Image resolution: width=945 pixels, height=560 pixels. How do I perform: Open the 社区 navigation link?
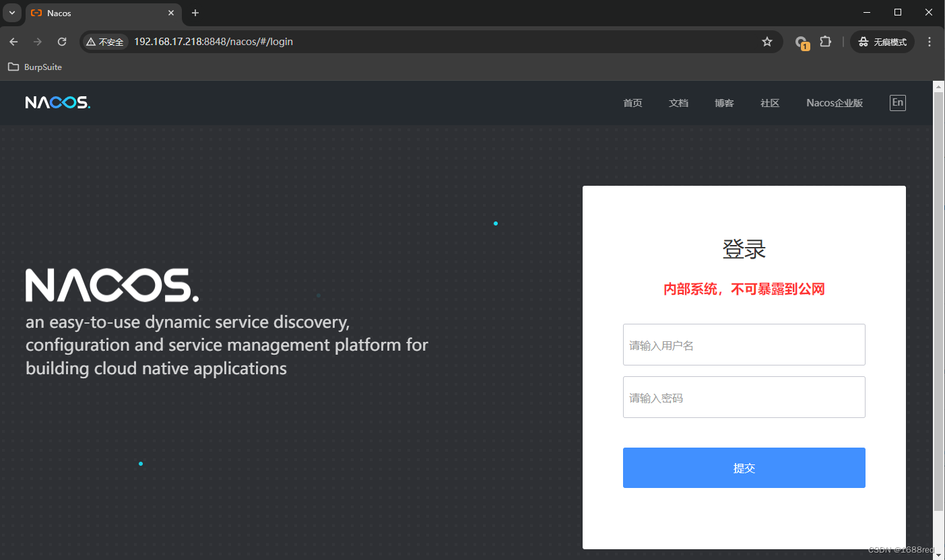click(x=770, y=103)
